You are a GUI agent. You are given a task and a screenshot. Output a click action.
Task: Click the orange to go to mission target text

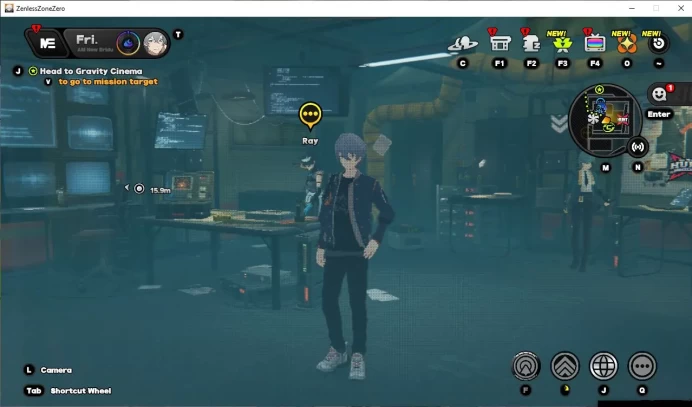coord(108,82)
